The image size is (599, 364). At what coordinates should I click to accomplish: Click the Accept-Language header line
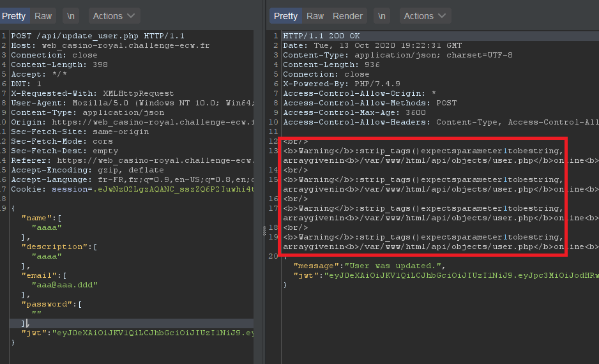pyautogui.click(x=132, y=179)
